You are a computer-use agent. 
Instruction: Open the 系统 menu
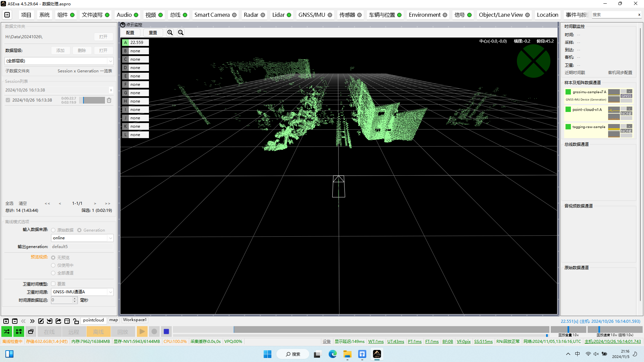[44, 15]
